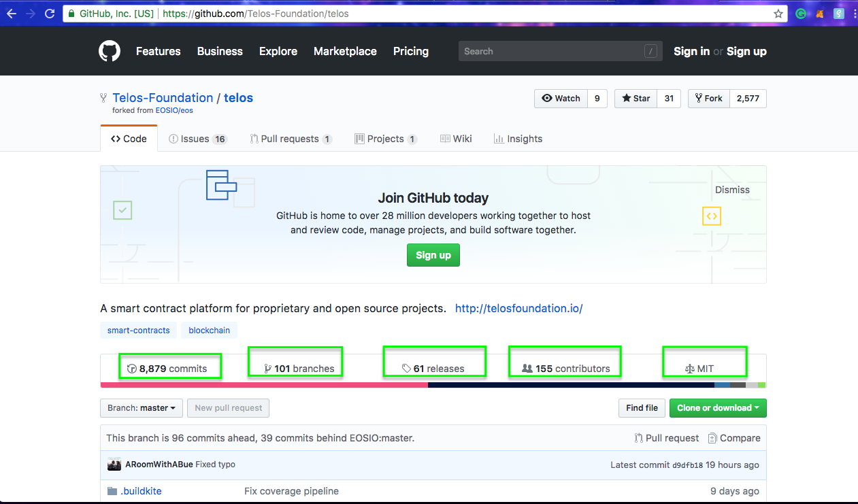The image size is (858, 504).
Task: Click ARoomWithABue's avatar thumbnail
Action: tap(114, 465)
